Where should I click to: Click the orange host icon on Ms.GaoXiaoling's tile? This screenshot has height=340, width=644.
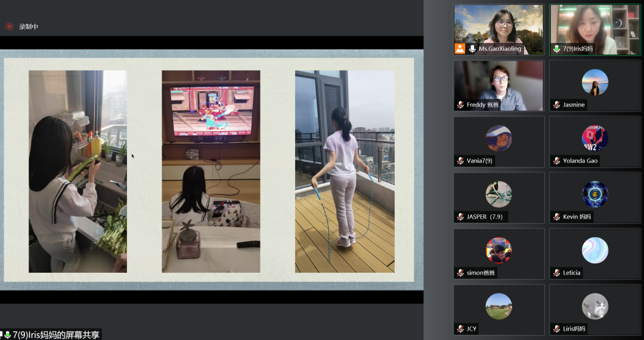click(x=460, y=49)
